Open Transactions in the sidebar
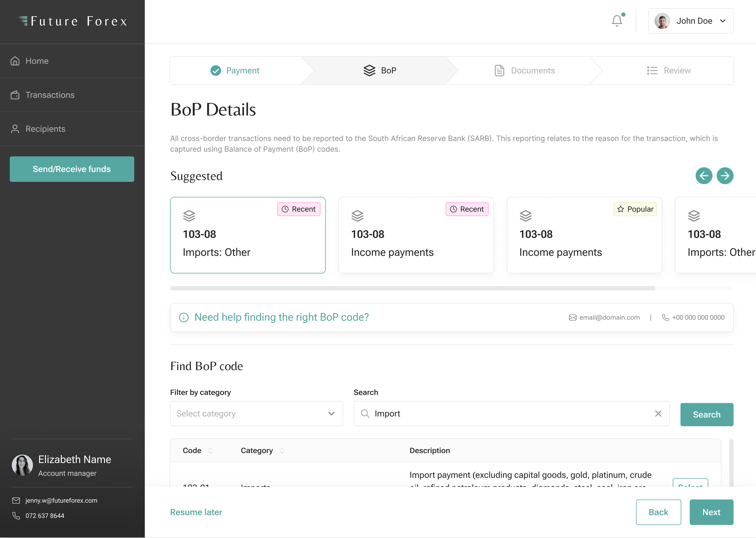Screen dimensions: 756x538 click(x=50, y=95)
